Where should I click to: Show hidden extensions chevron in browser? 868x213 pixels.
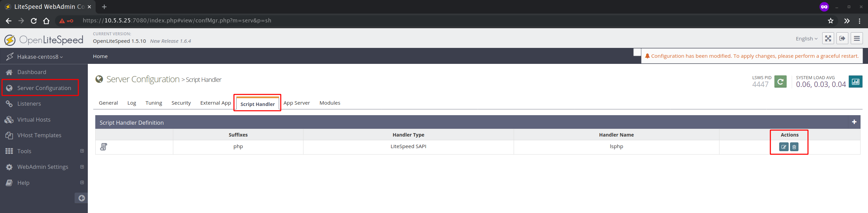847,21
